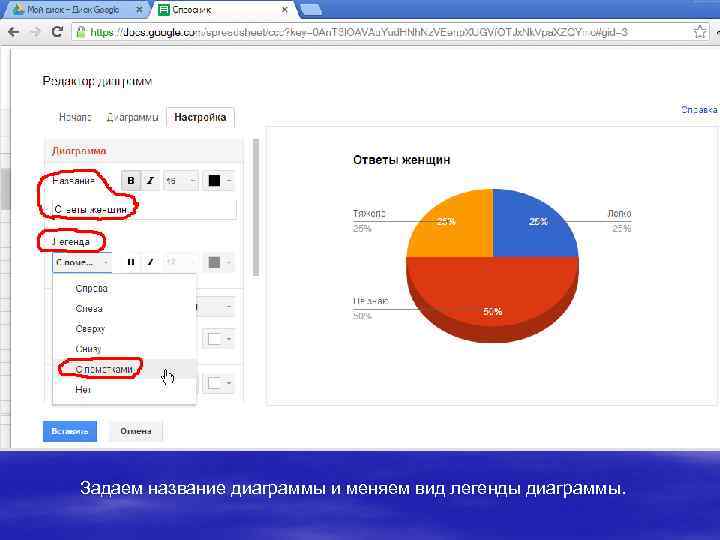Close the spreadsheet browser tab
The image size is (720, 540).
click(285, 10)
